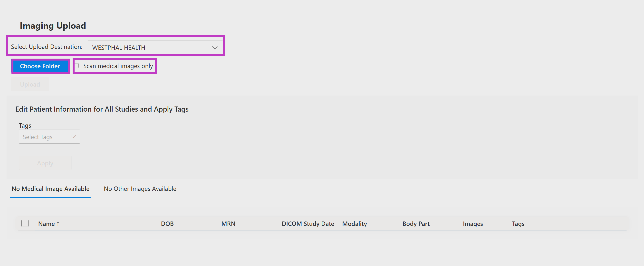644x266 pixels.
Task: Sort by the Name column header
Action: (47, 224)
